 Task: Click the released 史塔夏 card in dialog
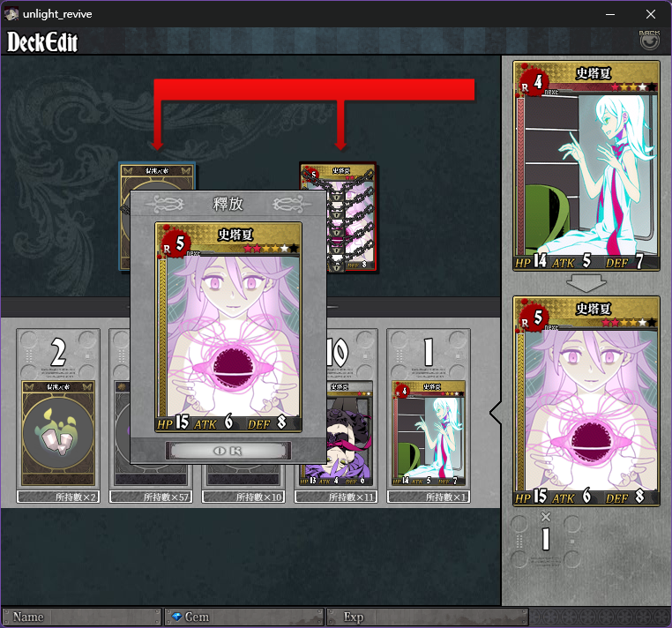228,326
